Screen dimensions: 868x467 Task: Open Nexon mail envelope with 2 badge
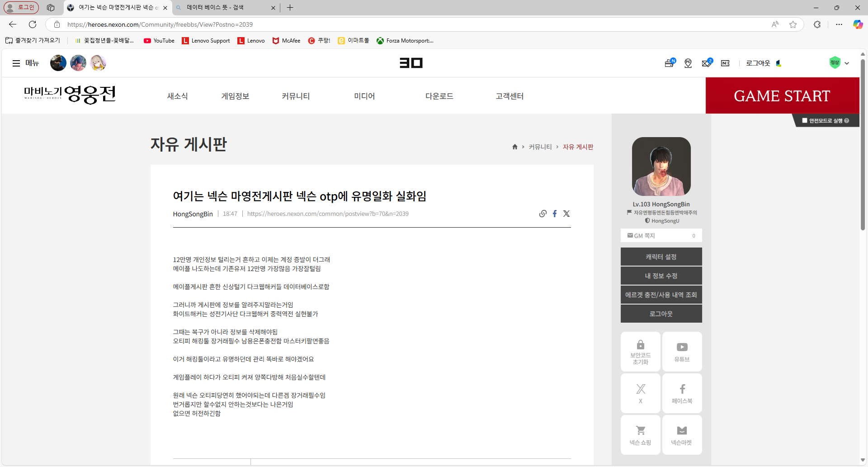(x=707, y=63)
